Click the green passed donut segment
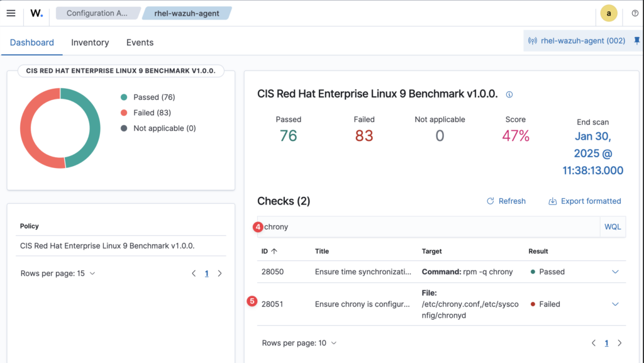Viewport: 644px width, 363px height. click(95, 128)
